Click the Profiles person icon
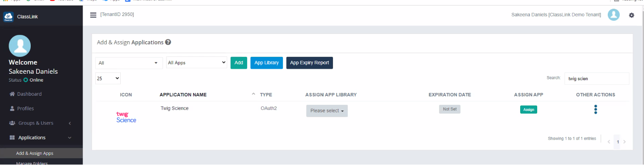The width and height of the screenshot is (644, 165). (12, 109)
